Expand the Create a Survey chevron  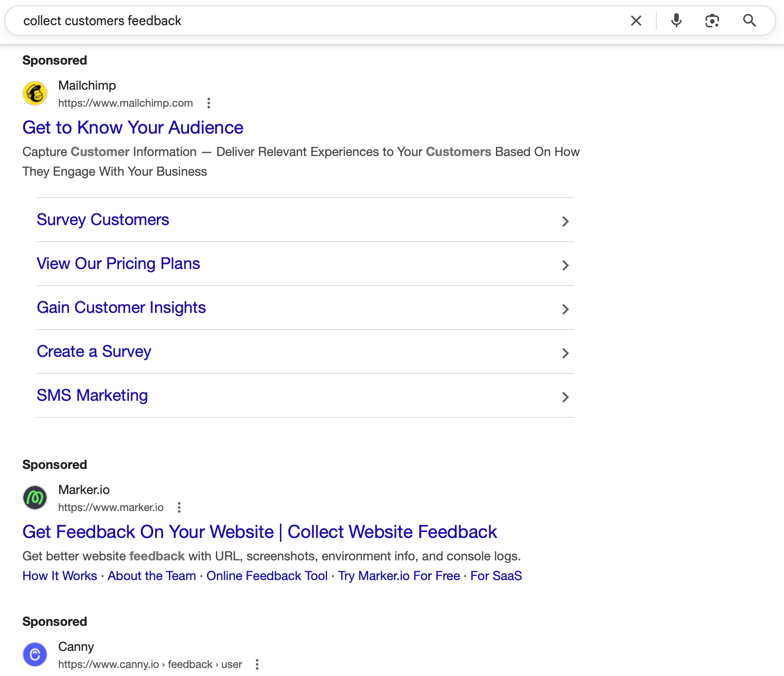click(x=565, y=353)
